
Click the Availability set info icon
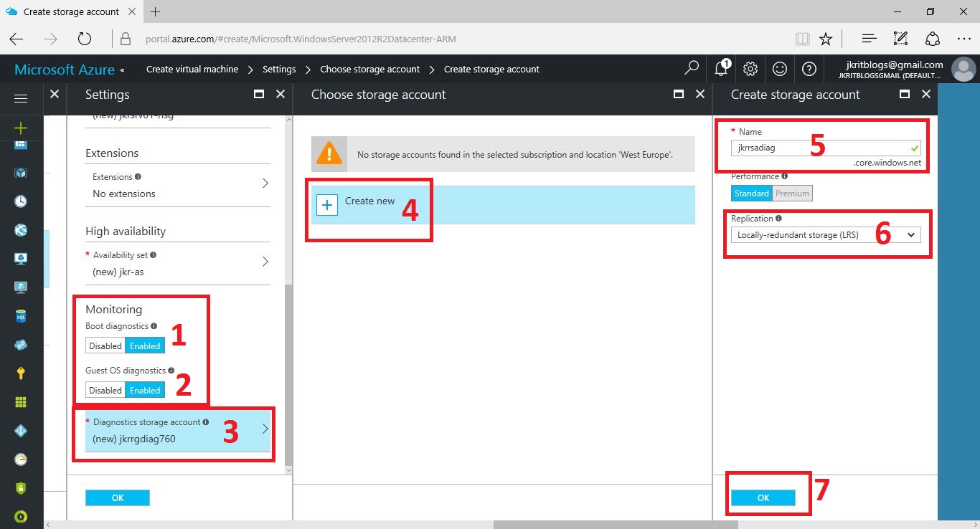(153, 255)
